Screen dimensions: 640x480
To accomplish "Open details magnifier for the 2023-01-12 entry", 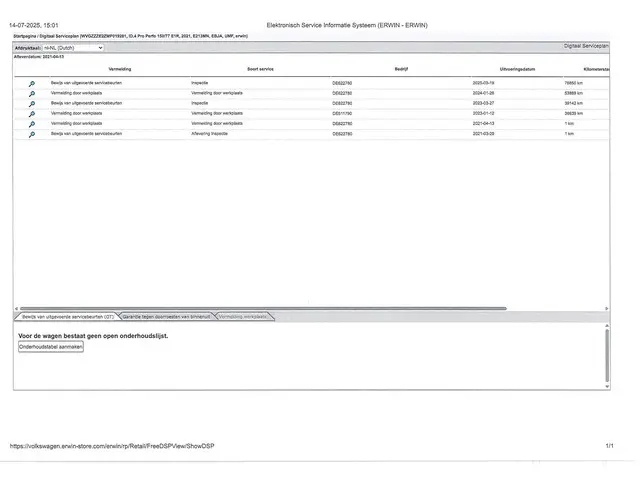I will pos(32,114).
